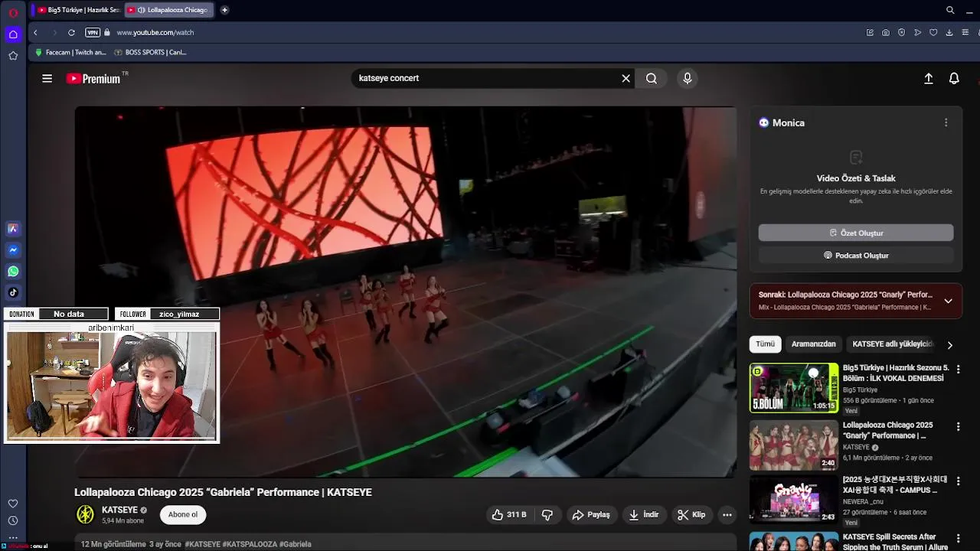Launch the Aria AI sidebar icon
980x551 pixels.
point(13,229)
